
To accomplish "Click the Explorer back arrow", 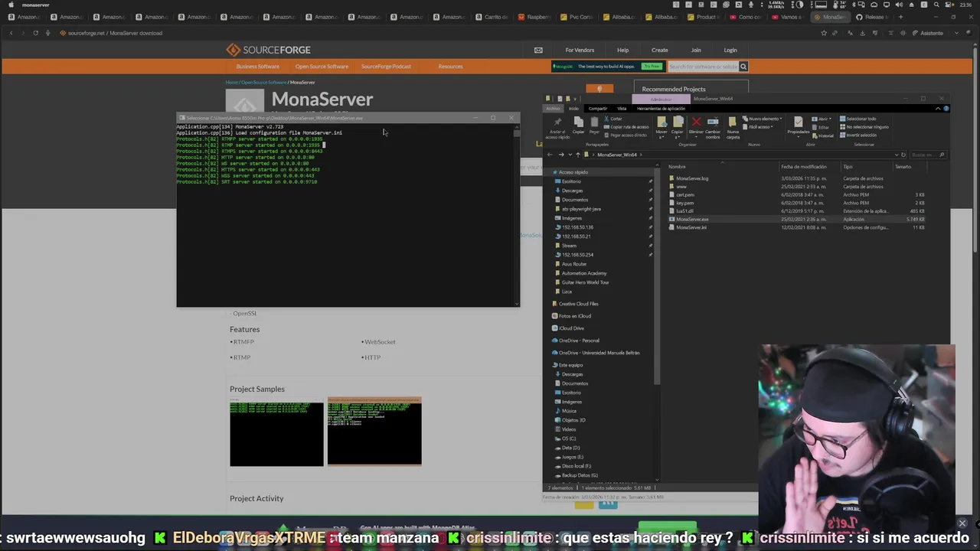I will pos(550,155).
